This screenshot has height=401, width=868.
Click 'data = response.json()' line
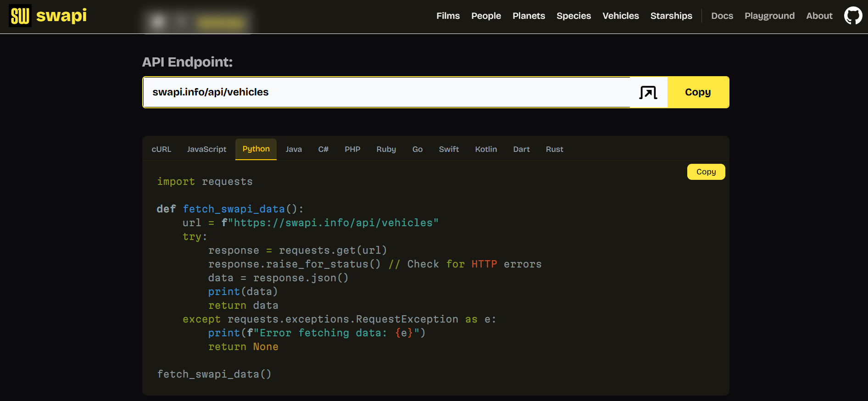278,278
